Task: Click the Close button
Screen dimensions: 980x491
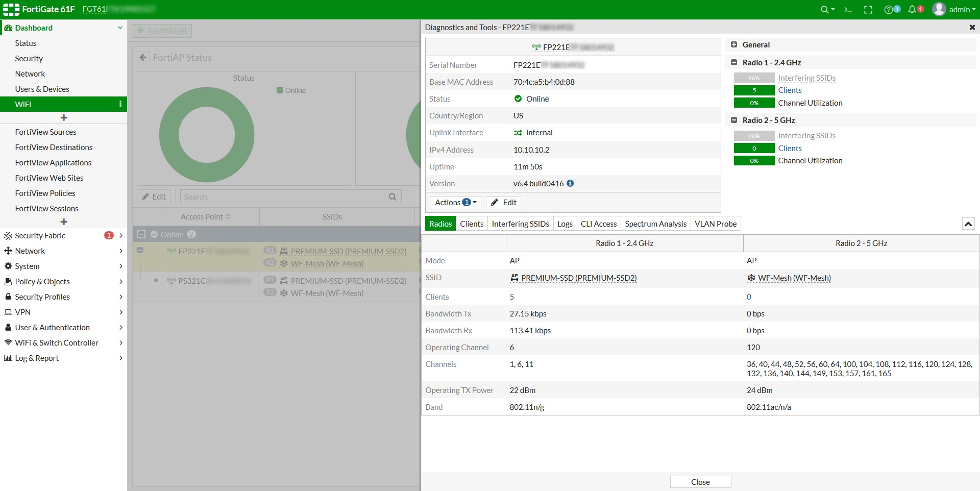Action: pos(700,482)
